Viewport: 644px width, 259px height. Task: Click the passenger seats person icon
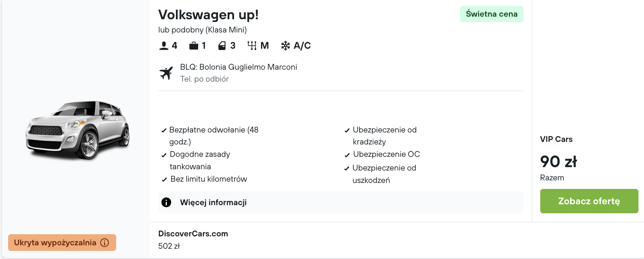pos(164,46)
